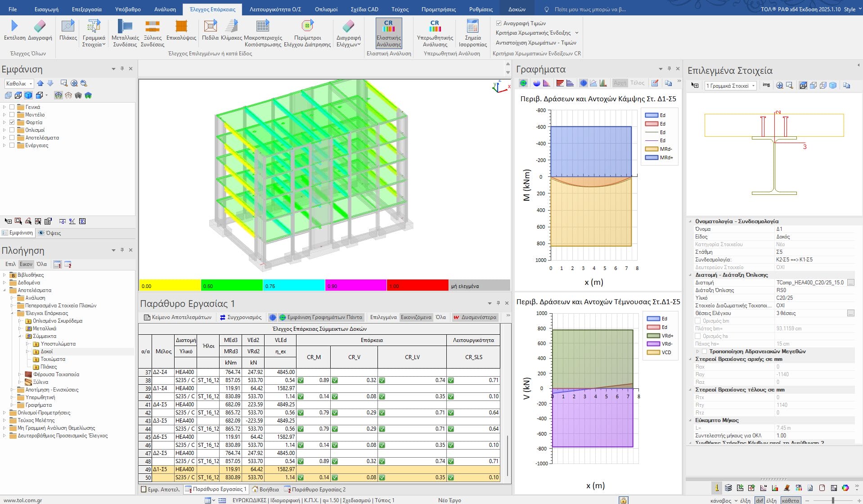Open Μεταλλικές Συνδέσεις connections check

[125, 27]
